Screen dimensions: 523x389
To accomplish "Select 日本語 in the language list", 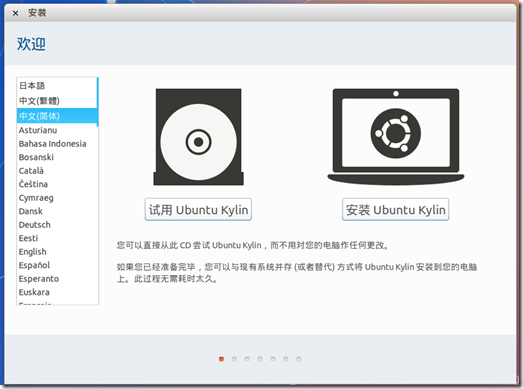I will (57, 86).
